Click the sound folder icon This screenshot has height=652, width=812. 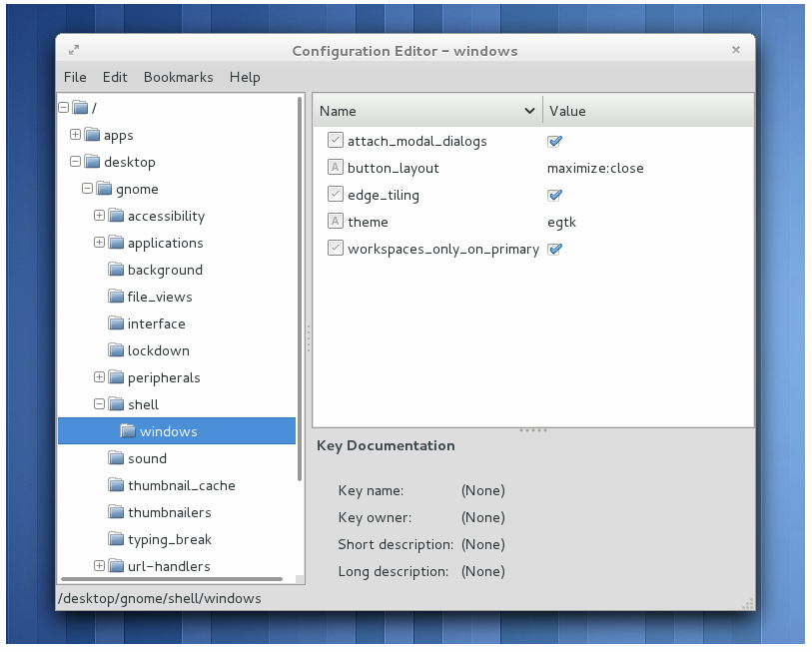click(x=115, y=458)
